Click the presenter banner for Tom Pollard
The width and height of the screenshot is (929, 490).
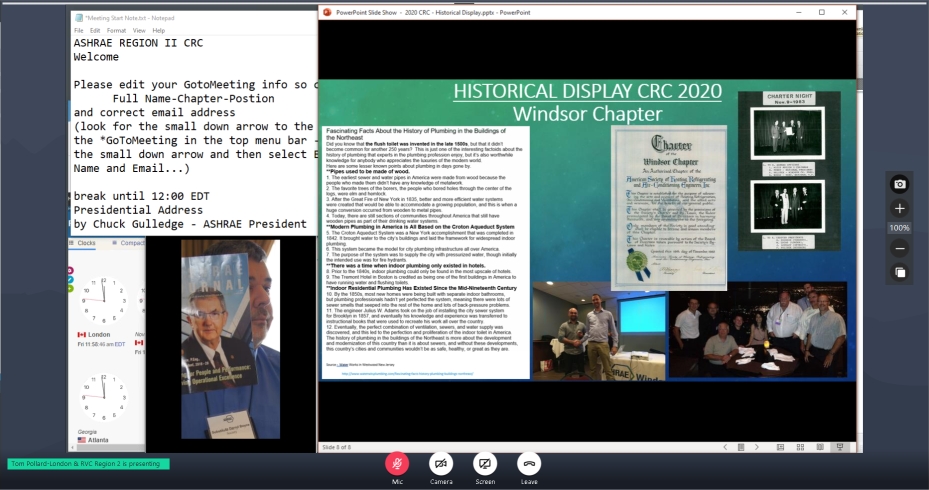88,464
